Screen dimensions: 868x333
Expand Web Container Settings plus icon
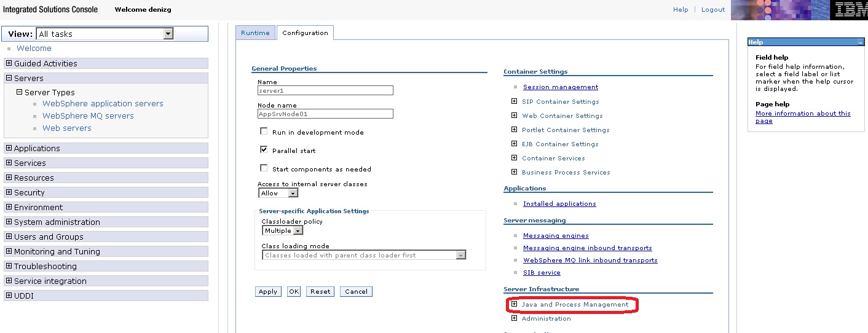pos(514,116)
